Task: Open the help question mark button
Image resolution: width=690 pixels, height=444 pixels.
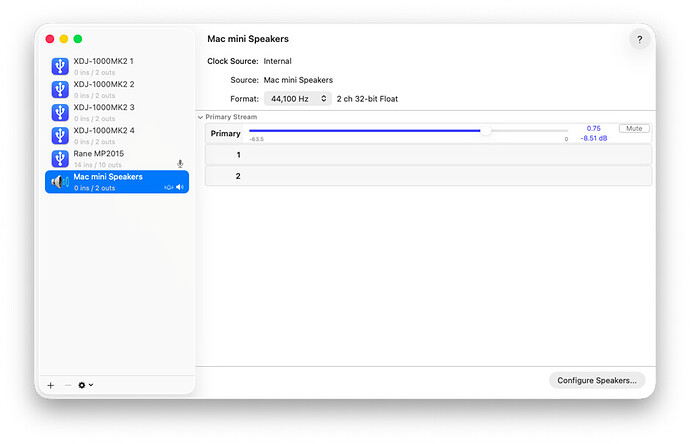Action: [x=640, y=40]
